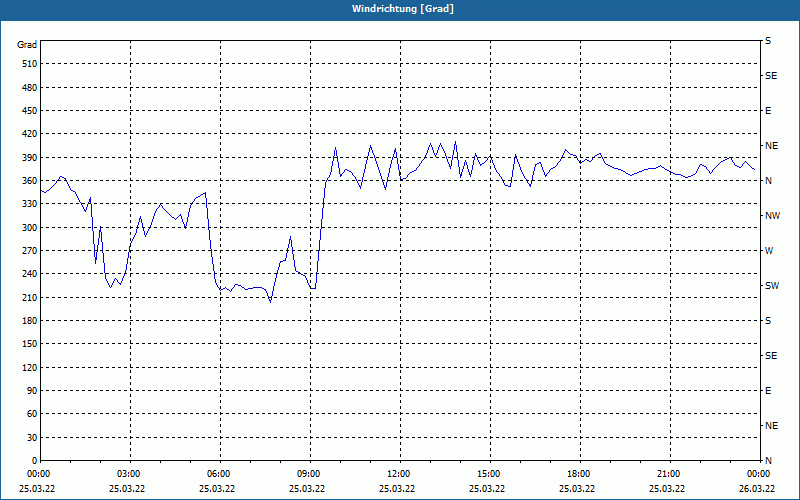Image resolution: width=800 pixels, height=500 pixels.
Task: Pick the 180 y-axis value
Action: tap(29, 321)
